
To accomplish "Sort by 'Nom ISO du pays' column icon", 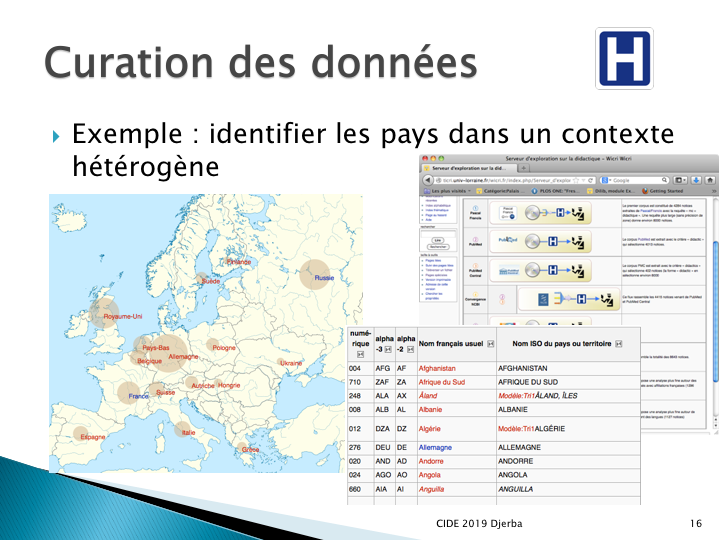I will 618,344.
